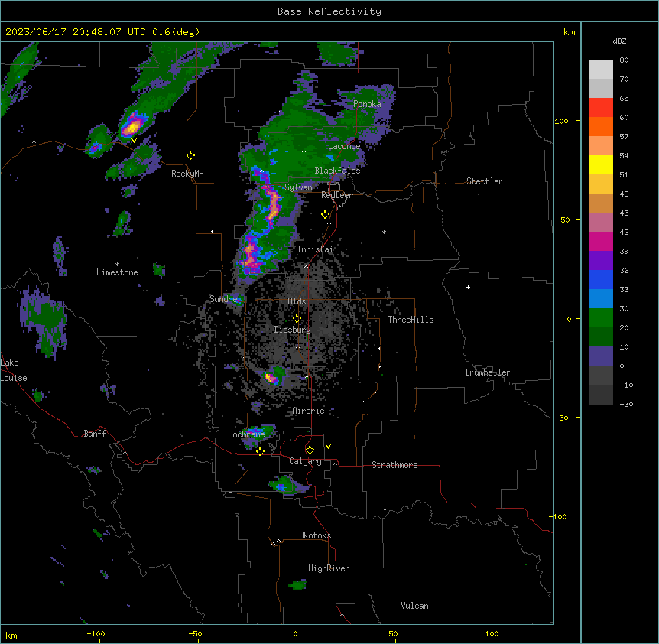The image size is (659, 644).
Task: Click the -30 value on the dBZ scale
Action: [626, 404]
